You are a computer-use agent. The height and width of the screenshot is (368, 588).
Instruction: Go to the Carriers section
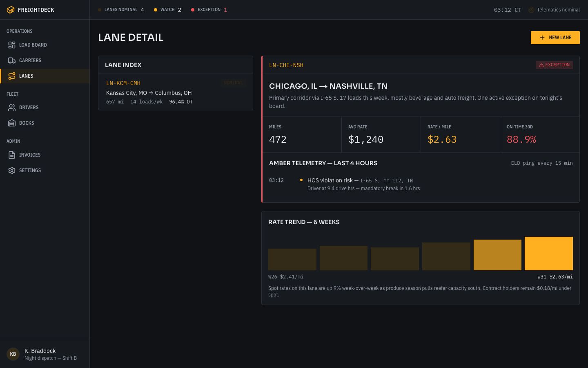pyautogui.click(x=45, y=61)
